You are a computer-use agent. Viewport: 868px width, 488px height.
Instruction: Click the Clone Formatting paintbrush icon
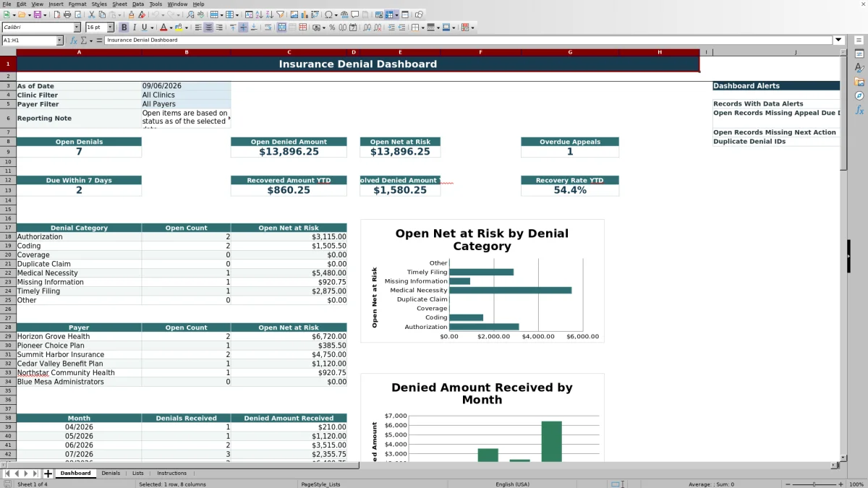click(x=131, y=14)
